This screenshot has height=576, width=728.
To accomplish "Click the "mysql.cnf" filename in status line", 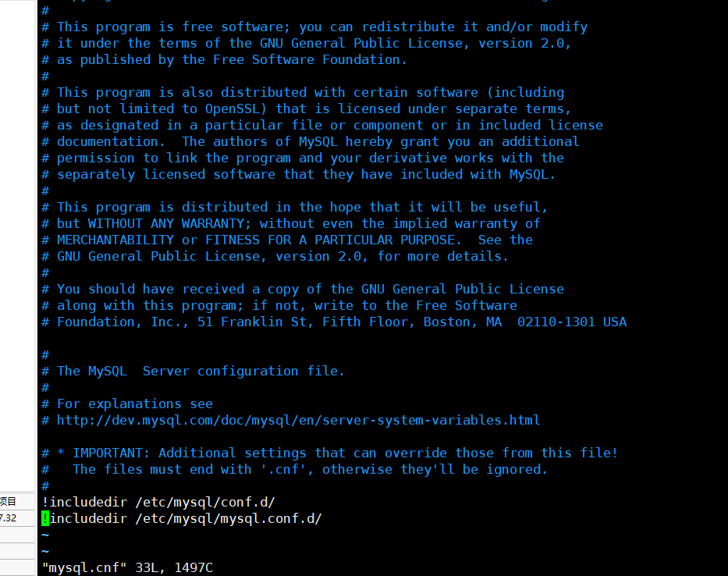I will click(84, 567).
